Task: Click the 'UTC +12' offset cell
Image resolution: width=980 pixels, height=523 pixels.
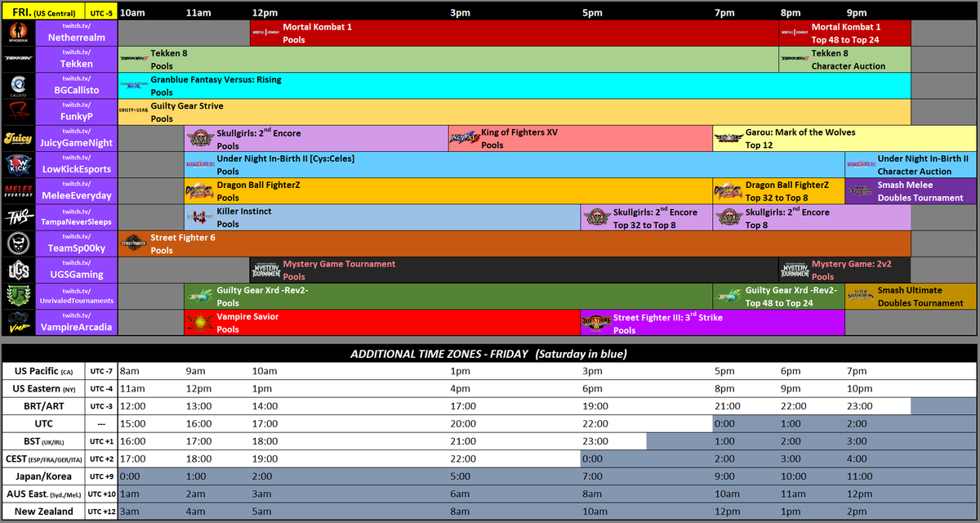Action: (101, 512)
